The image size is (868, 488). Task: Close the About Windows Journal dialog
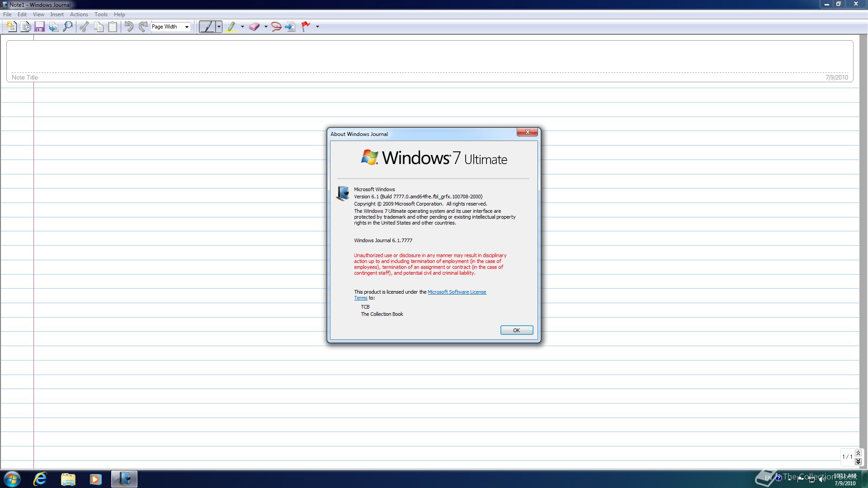tap(527, 132)
